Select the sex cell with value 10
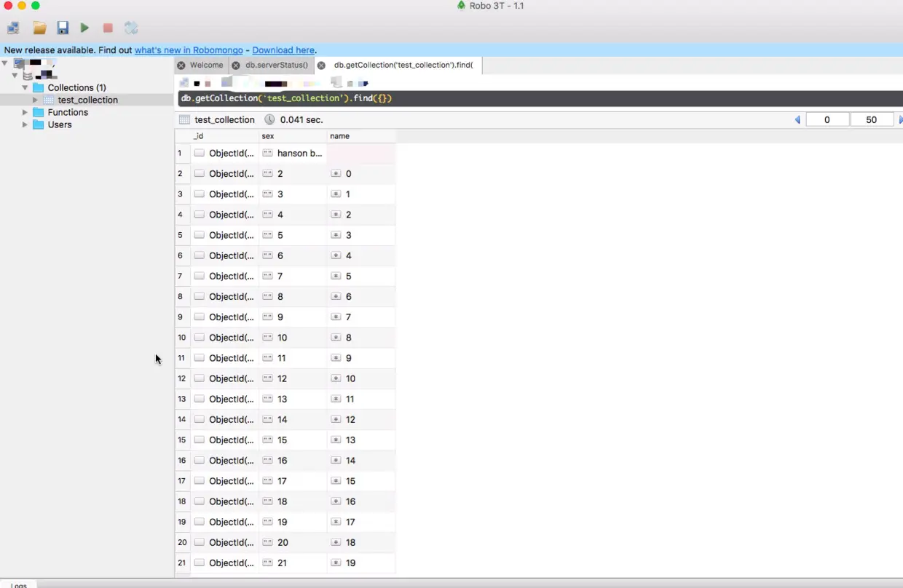Viewport: 903px width, 588px height. [x=293, y=338]
